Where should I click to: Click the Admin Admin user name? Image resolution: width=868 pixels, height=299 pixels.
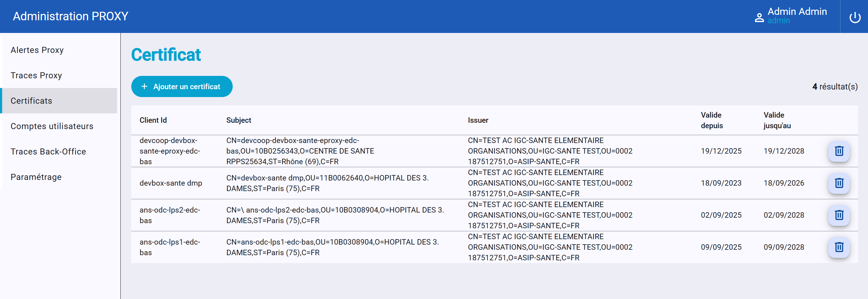pyautogui.click(x=797, y=11)
